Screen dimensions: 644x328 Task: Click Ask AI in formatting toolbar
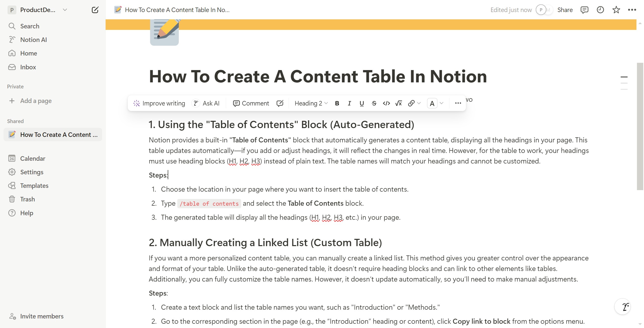(206, 103)
